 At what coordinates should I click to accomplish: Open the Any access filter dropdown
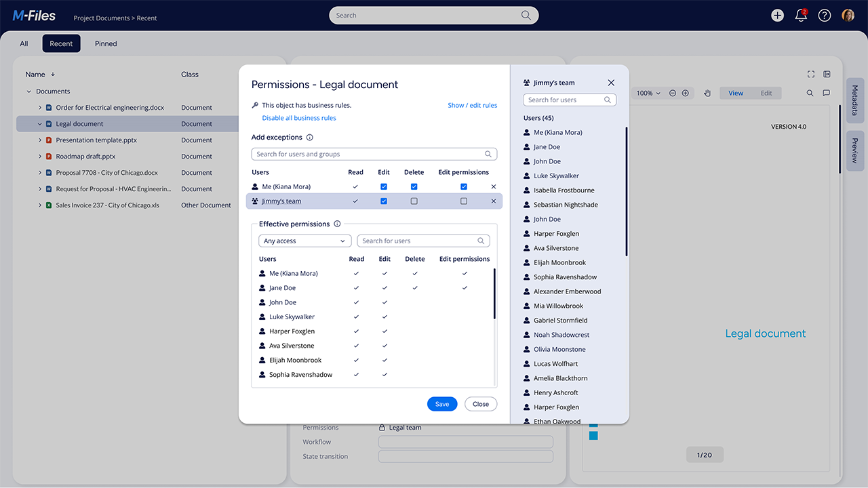pyautogui.click(x=304, y=241)
